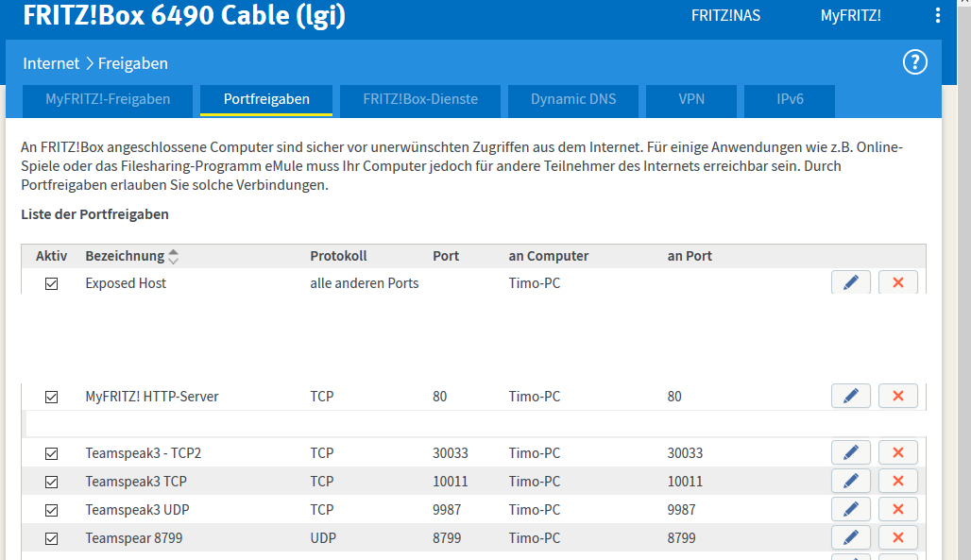This screenshot has width=971, height=560.
Task: Switch to the MyFRITZ!-Freigaben tab
Action: [108, 99]
